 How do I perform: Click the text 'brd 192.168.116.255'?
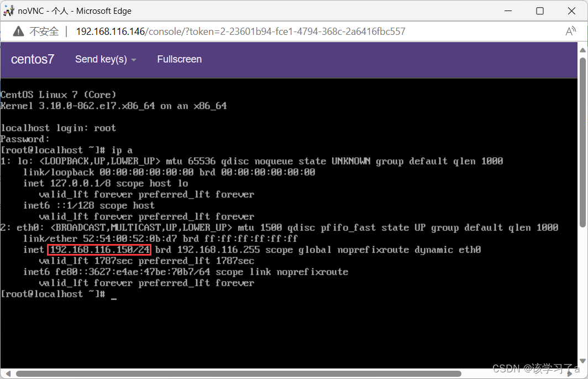tap(207, 250)
